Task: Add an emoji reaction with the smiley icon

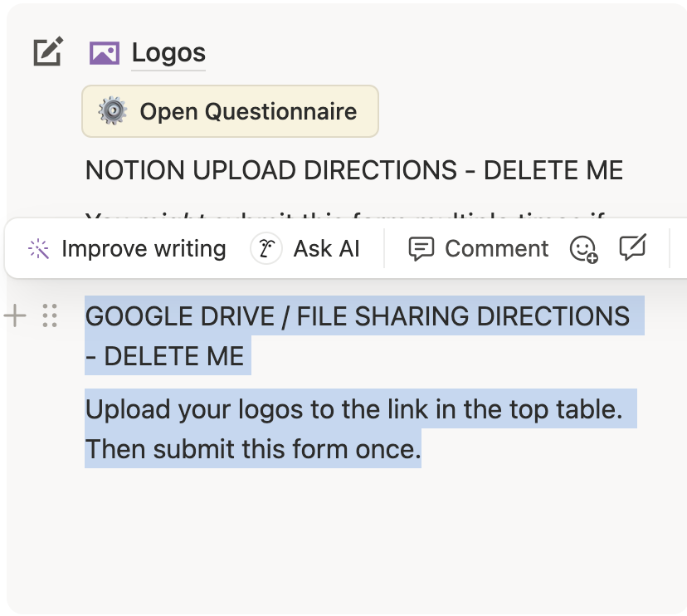Action: tap(583, 248)
